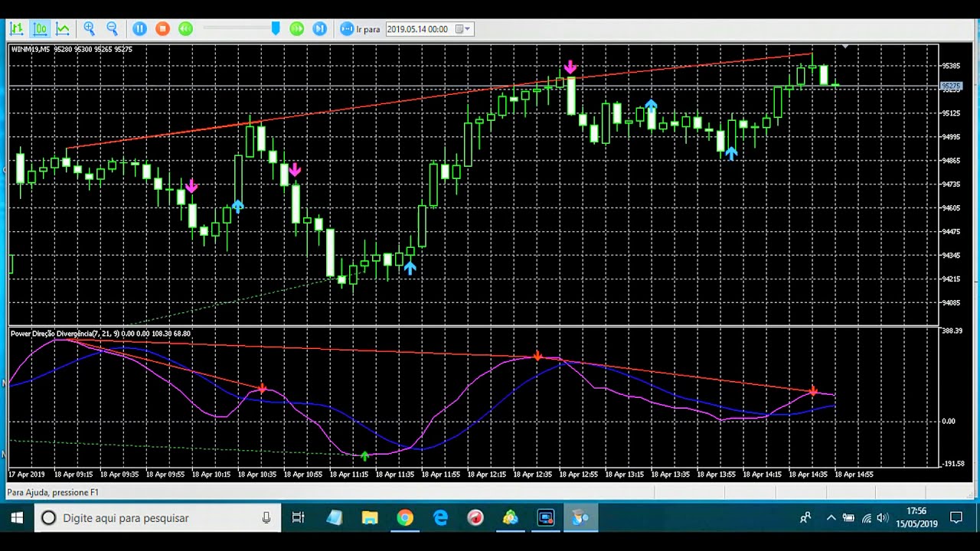Viewport: 980px width, 551px height.
Task: Click the Power Direção Divergência indicator label
Action: [51, 334]
